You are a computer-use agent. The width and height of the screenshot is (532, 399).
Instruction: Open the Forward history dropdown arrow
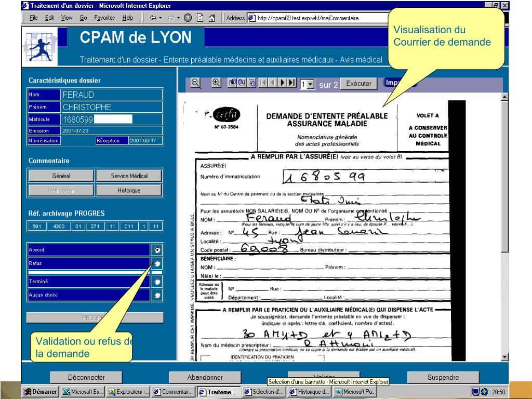pyautogui.click(x=179, y=18)
